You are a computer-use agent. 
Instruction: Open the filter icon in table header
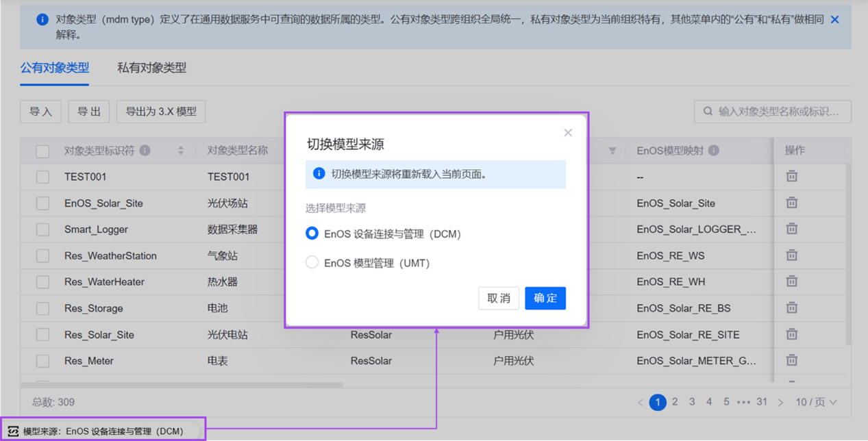click(x=612, y=151)
